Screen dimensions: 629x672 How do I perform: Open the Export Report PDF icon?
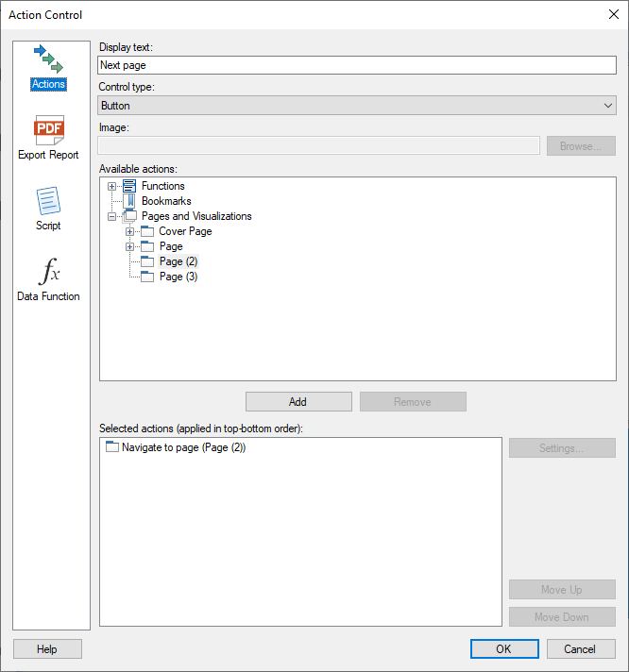[x=49, y=130]
